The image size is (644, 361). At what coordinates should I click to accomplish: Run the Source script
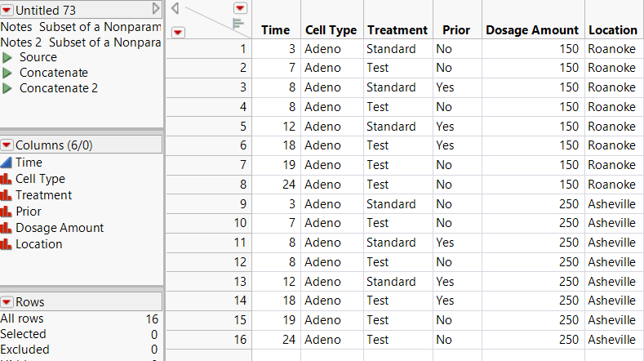(x=7, y=58)
